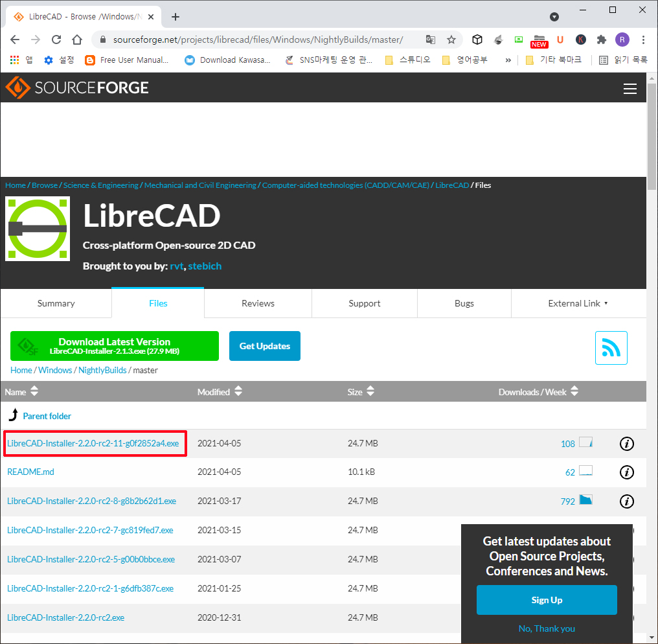Click the browser forward arrow
The width and height of the screenshot is (658, 644).
click(x=36, y=40)
